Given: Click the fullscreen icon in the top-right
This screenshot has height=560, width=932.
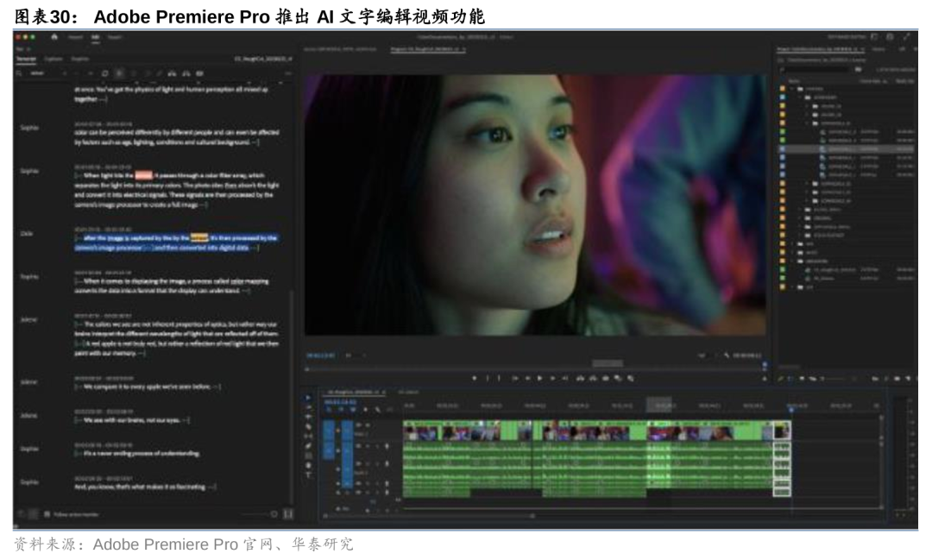Looking at the screenshot, I should (907, 37).
